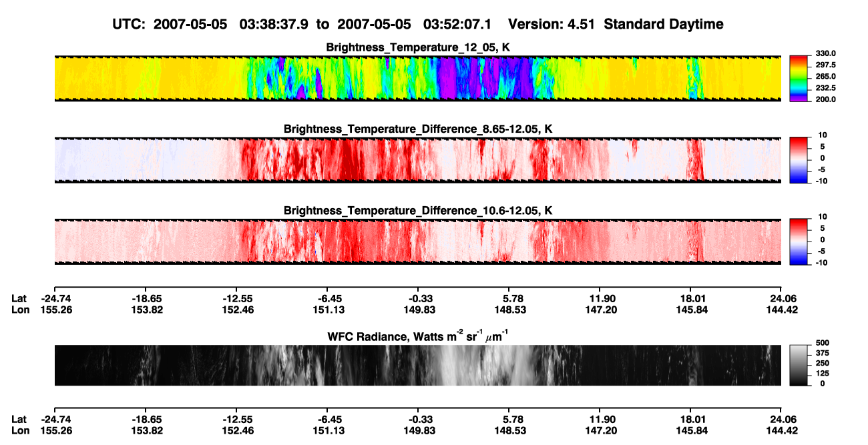
Task: Click the Brightness_Temperature_12_05, K panel title
Action: coord(418,47)
